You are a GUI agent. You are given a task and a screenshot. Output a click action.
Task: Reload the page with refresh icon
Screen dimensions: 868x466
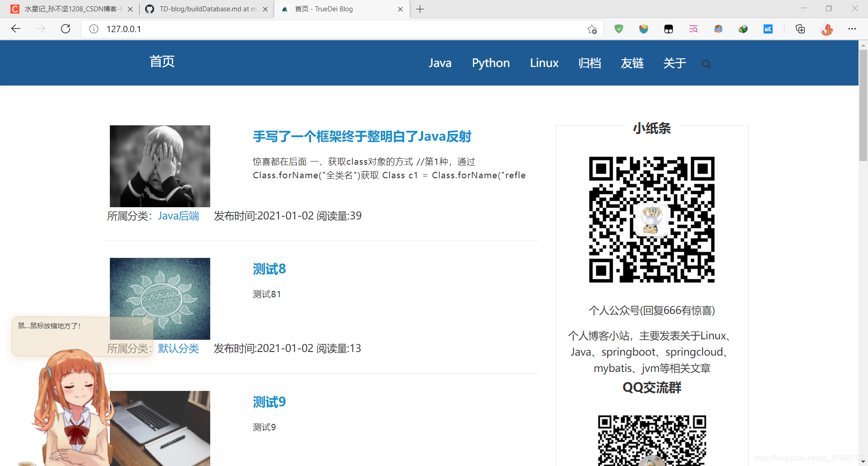[66, 29]
